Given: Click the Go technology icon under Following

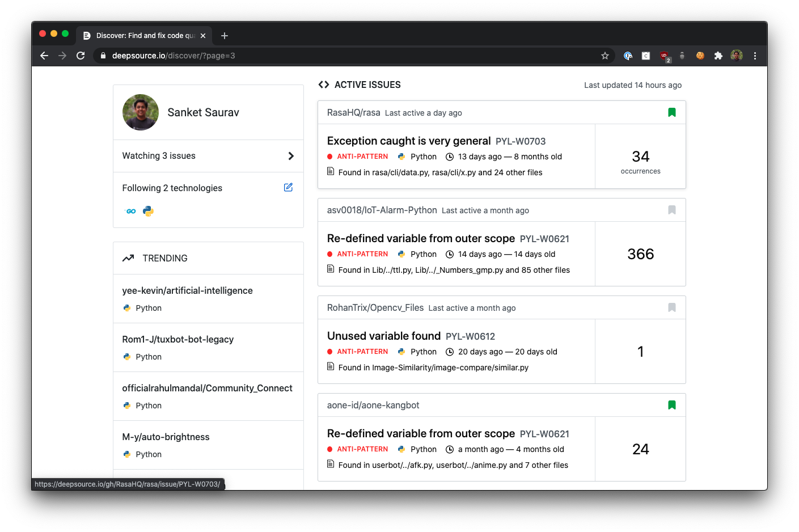Looking at the screenshot, I should coord(130,210).
